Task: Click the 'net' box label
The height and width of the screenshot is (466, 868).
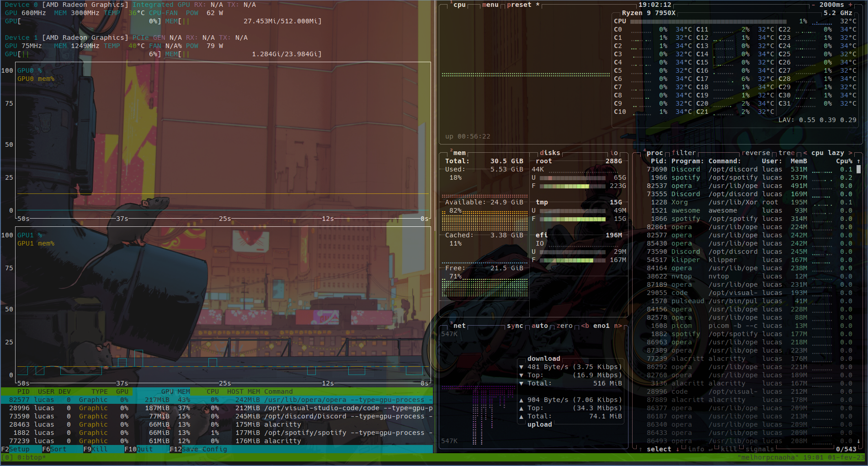Action: [x=459, y=326]
